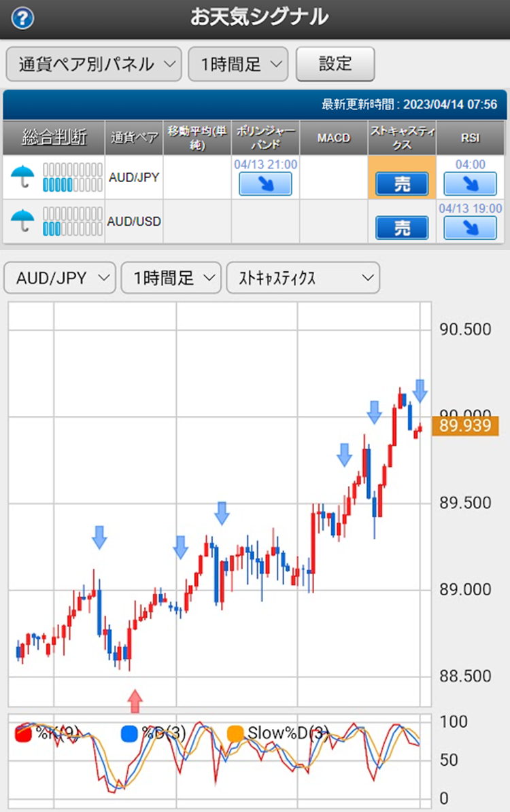
Task: Click the AUD/JPY signal strength gauge
Action: coord(73,177)
